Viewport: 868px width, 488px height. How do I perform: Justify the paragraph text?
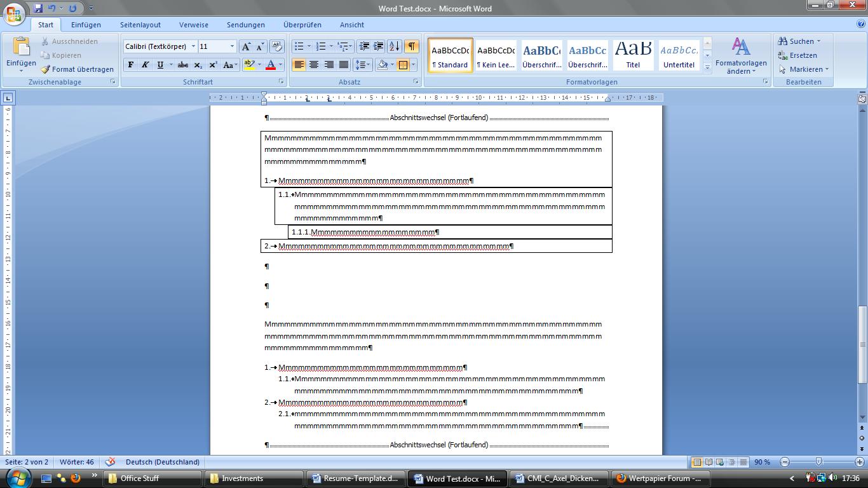coord(344,65)
